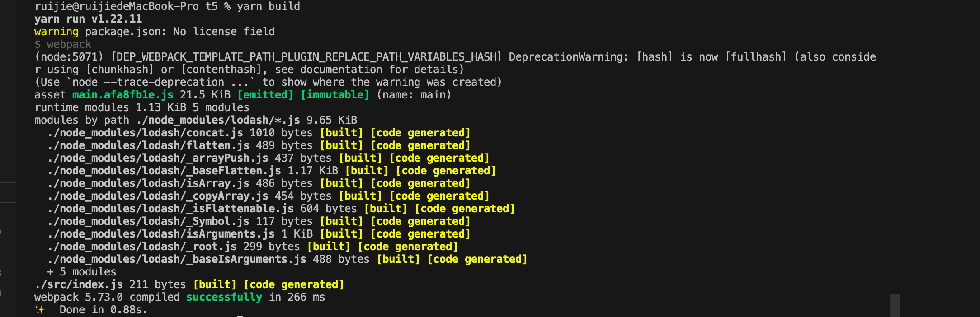Screen dimensions: 980x317
Task: Open the isArguments.js module path
Action: coord(161,234)
